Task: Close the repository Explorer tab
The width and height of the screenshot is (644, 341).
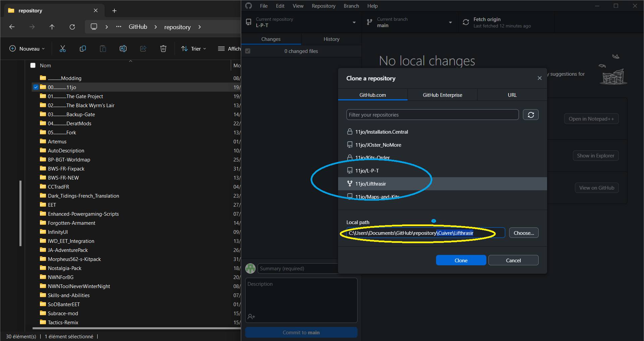Action: [x=96, y=10]
